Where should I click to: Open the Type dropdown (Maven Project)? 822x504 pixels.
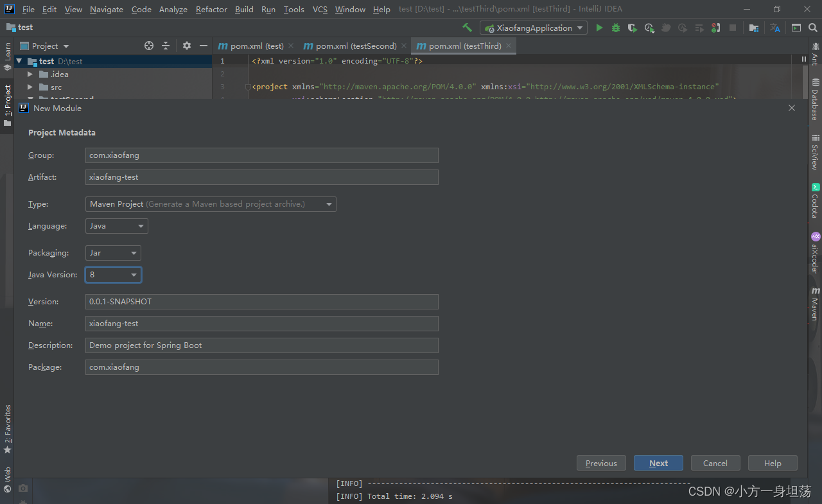[x=211, y=204]
